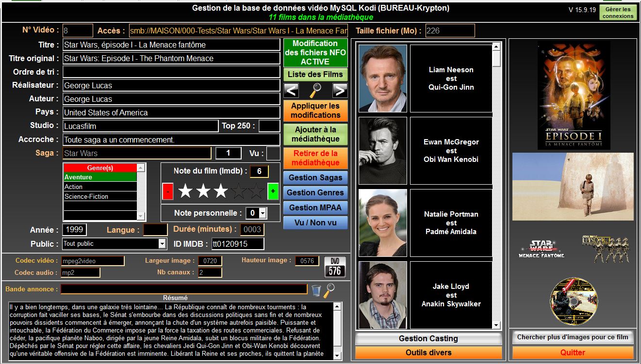The image size is (641, 364).
Task: Toggle Vu / Non vu status
Action: point(315,222)
